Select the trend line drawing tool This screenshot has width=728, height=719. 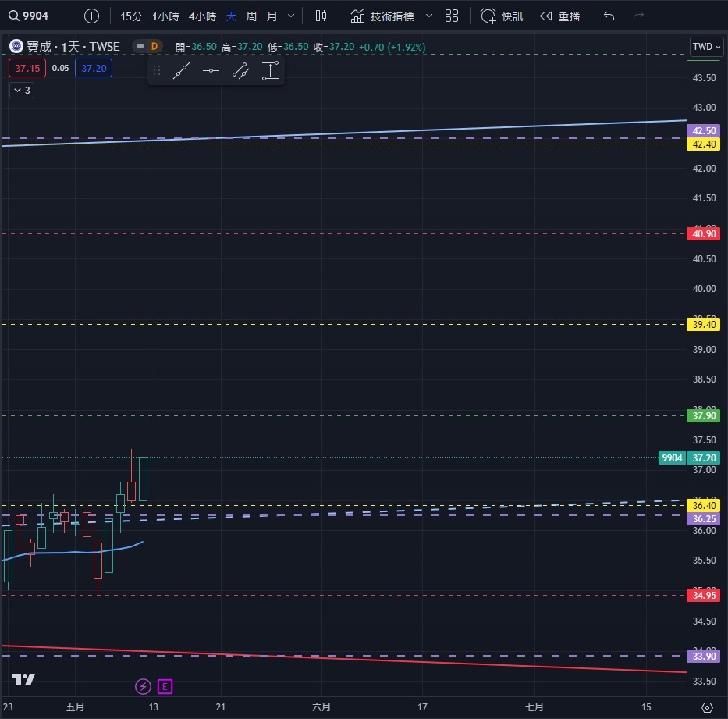(x=182, y=71)
